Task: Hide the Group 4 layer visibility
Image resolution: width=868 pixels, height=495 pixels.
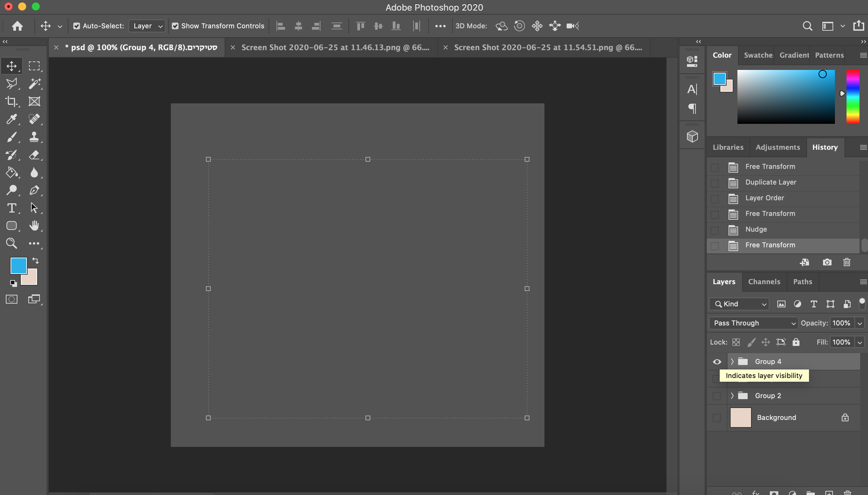Action: coord(717,362)
